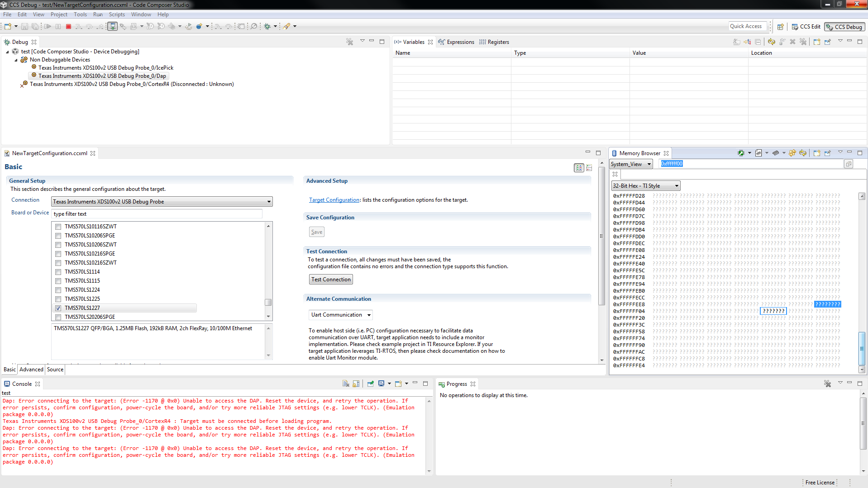Image resolution: width=868 pixels, height=488 pixels.
Task: Switch to the Expressions tab
Action: pos(456,42)
